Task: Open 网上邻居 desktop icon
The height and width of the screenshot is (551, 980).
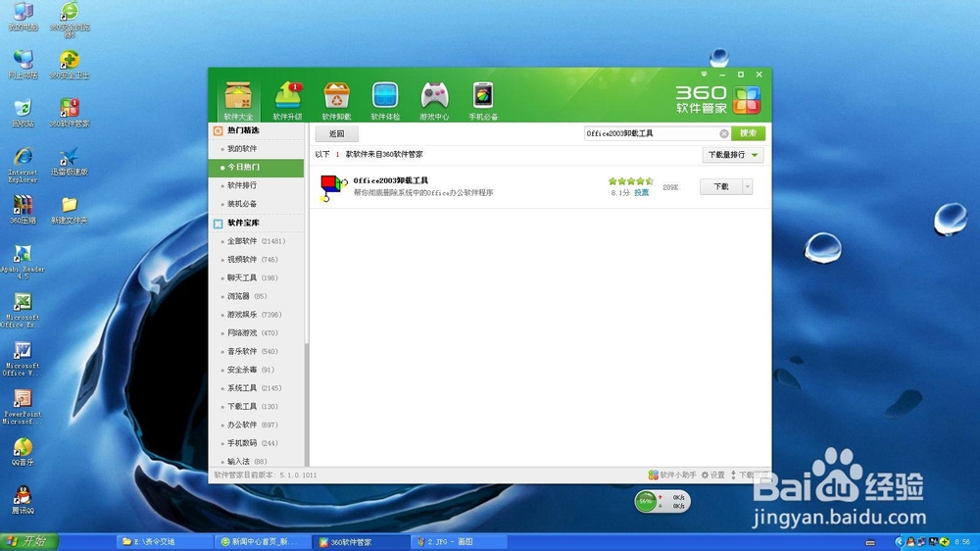Action: pos(24,65)
